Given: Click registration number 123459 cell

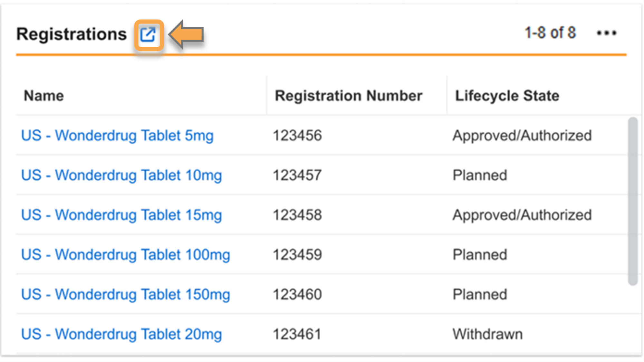Looking at the screenshot, I should tap(297, 255).
